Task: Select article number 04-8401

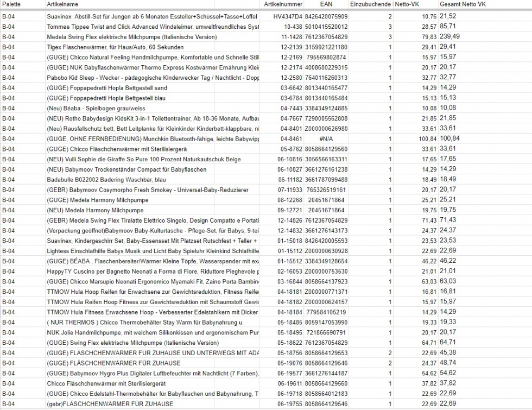Action: pos(292,129)
